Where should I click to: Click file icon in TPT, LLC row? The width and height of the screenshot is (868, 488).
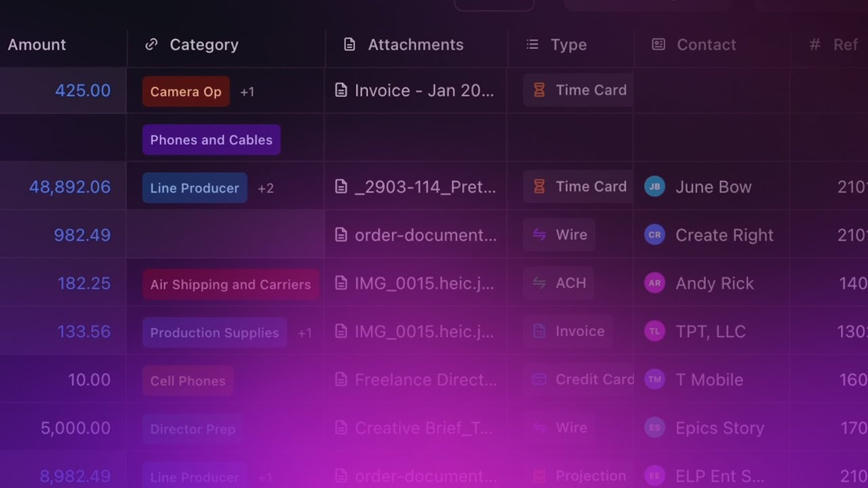(x=341, y=331)
